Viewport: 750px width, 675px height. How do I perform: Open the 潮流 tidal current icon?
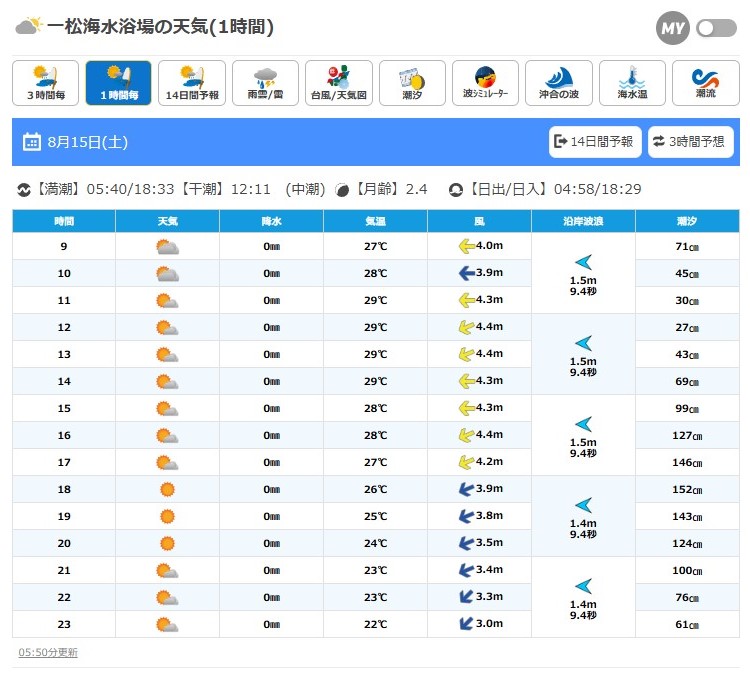point(706,83)
